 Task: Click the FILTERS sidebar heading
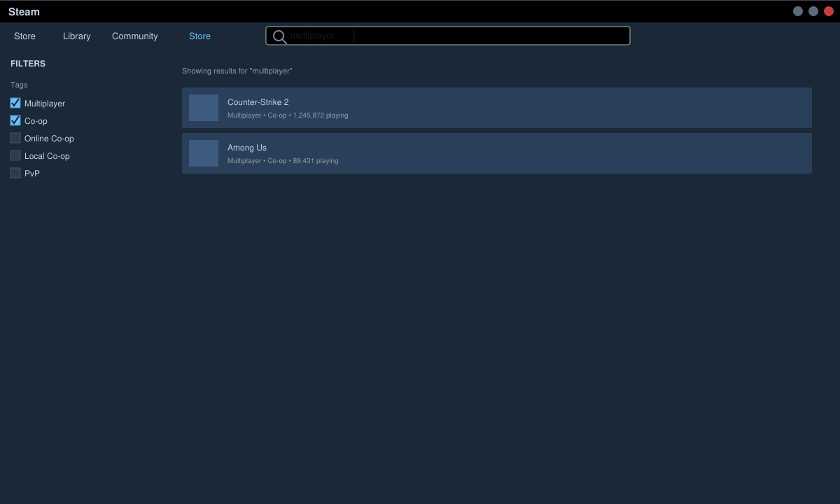[28, 64]
